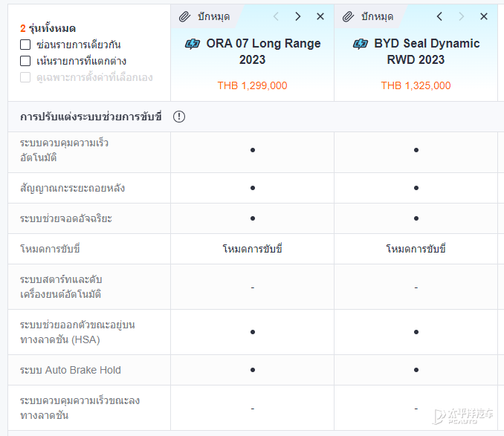
Task: Move BYD Seal column left with previous arrow
Action: (x=439, y=16)
